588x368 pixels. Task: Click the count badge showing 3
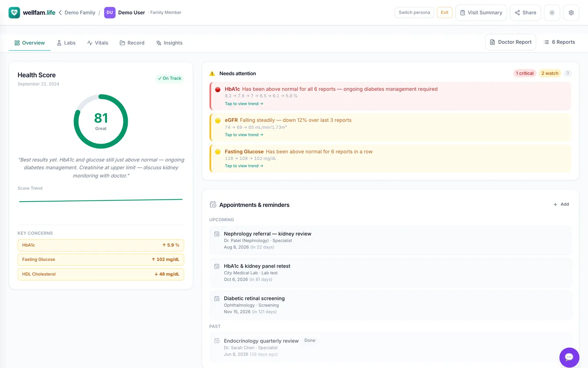click(x=568, y=73)
